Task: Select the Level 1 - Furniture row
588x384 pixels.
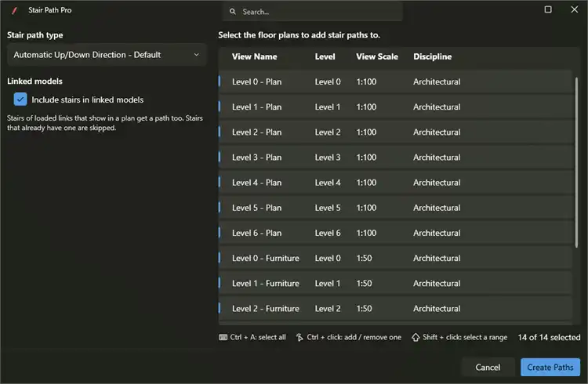Action: pos(395,283)
